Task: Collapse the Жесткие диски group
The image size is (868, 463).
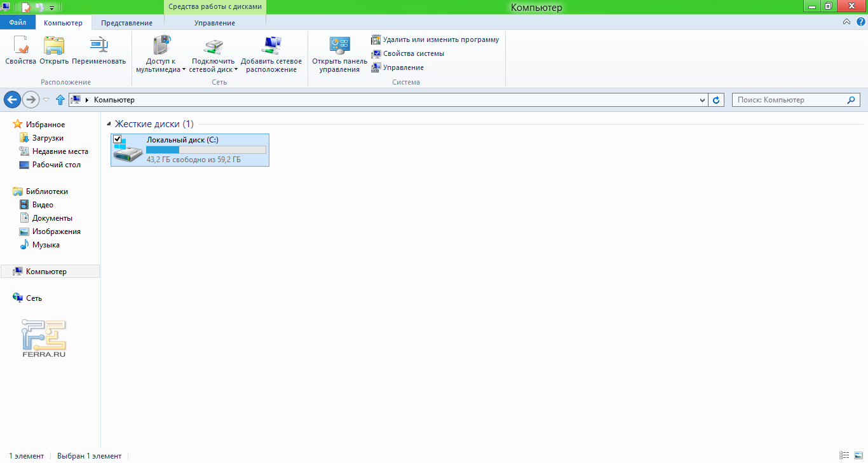Action: 109,124
